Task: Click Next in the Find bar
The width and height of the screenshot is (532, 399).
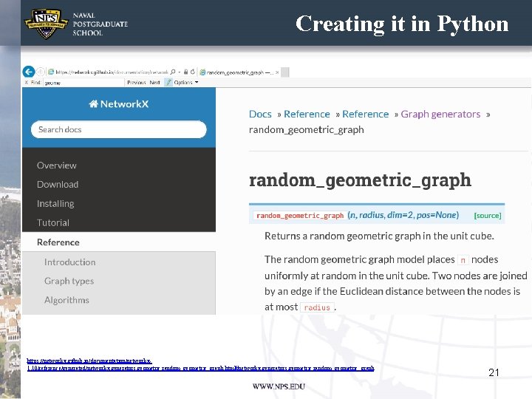Action: click(x=154, y=83)
